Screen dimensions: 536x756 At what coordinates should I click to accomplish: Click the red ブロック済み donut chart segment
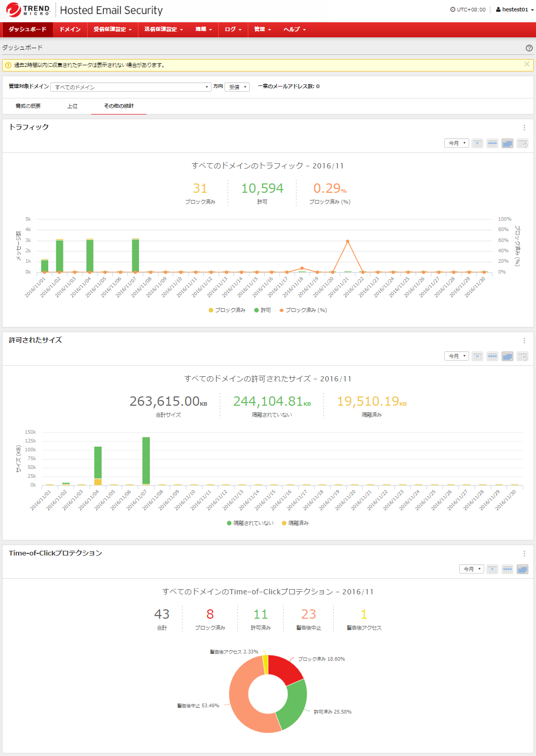(286, 669)
